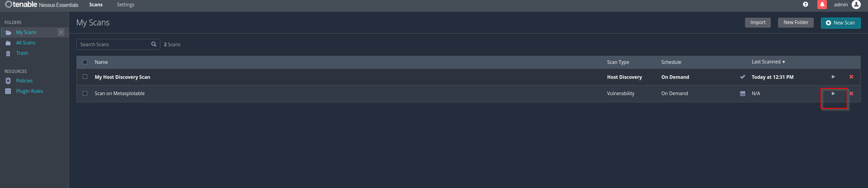Open the admin account dropdown
Image resolution: width=868 pixels, height=188 pixels.
pos(841,5)
